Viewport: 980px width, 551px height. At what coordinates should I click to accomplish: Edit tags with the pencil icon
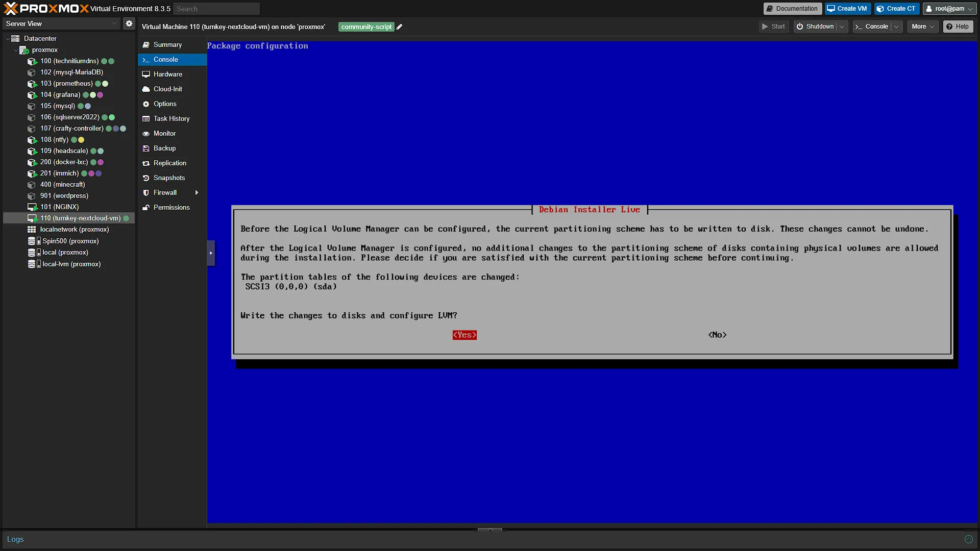400,27
